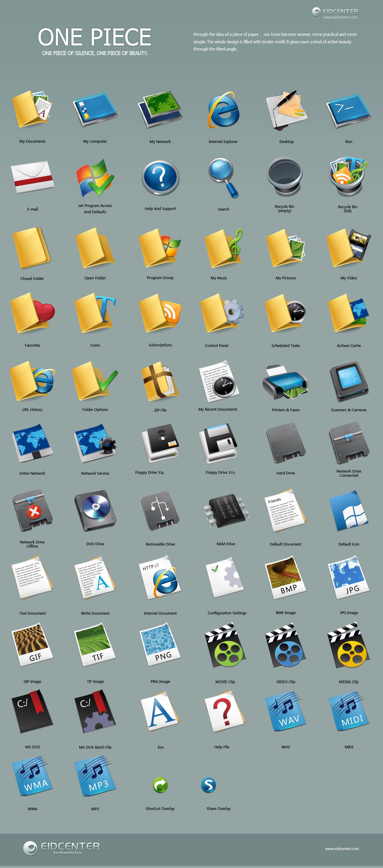
Task: Click the Open Folder icon
Action: (95, 248)
